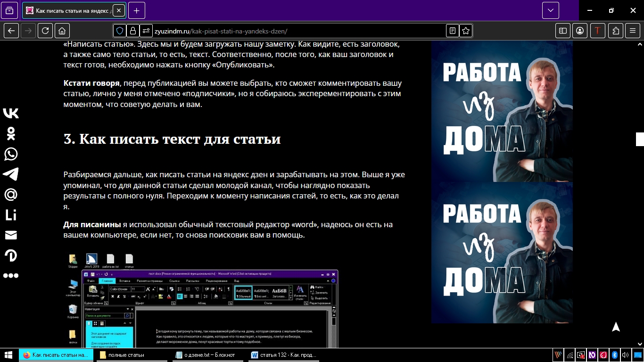Click the page scrollbar thumb
The image size is (644, 362).
coord(640,140)
